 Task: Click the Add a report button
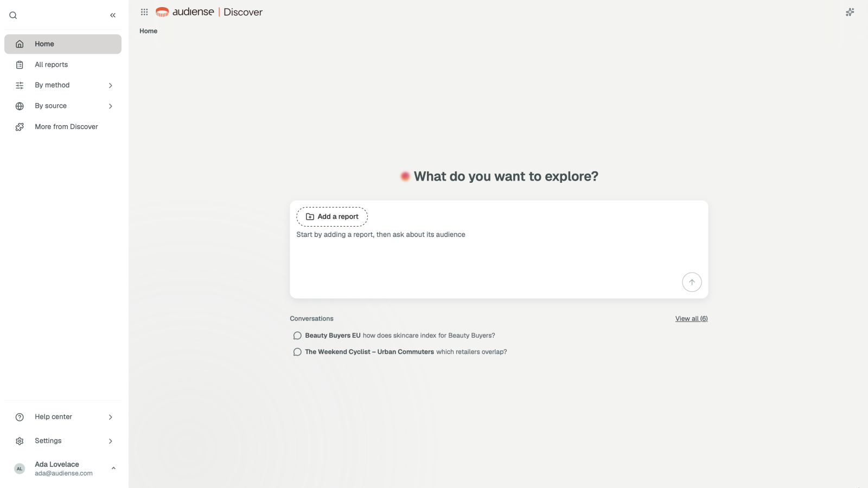pos(332,216)
